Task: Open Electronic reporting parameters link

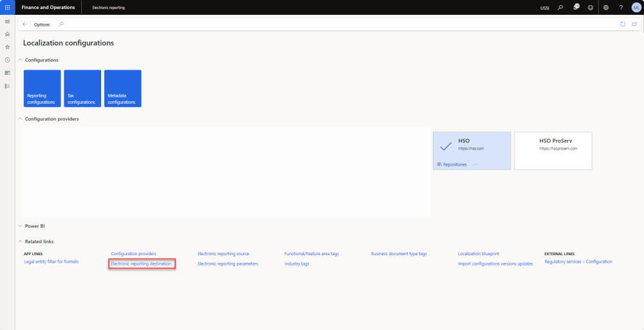Action: [228, 264]
